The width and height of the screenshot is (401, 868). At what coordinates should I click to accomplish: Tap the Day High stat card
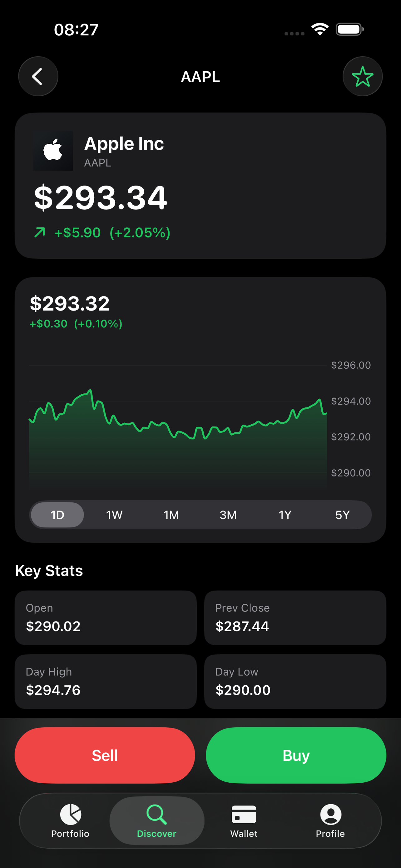[x=106, y=682]
